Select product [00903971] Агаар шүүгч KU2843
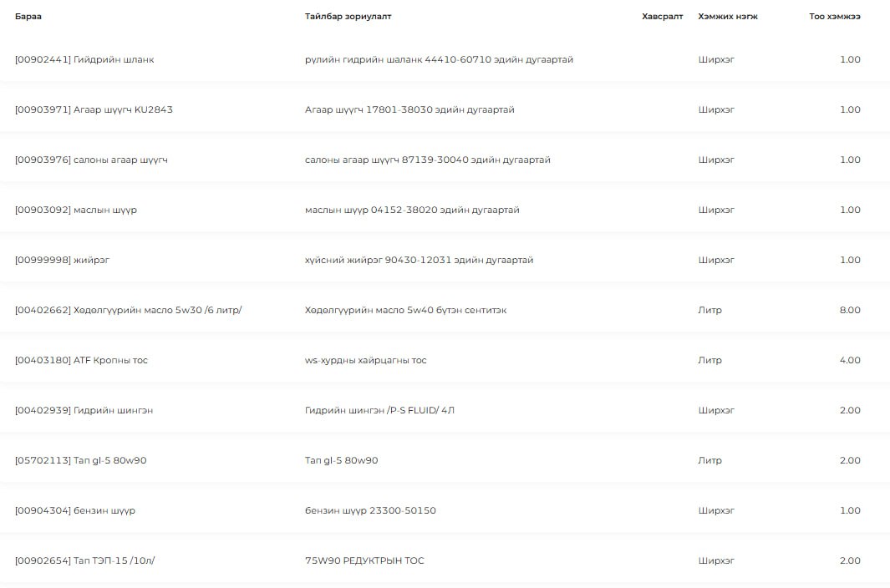This screenshot has width=890, height=588. click(x=94, y=110)
